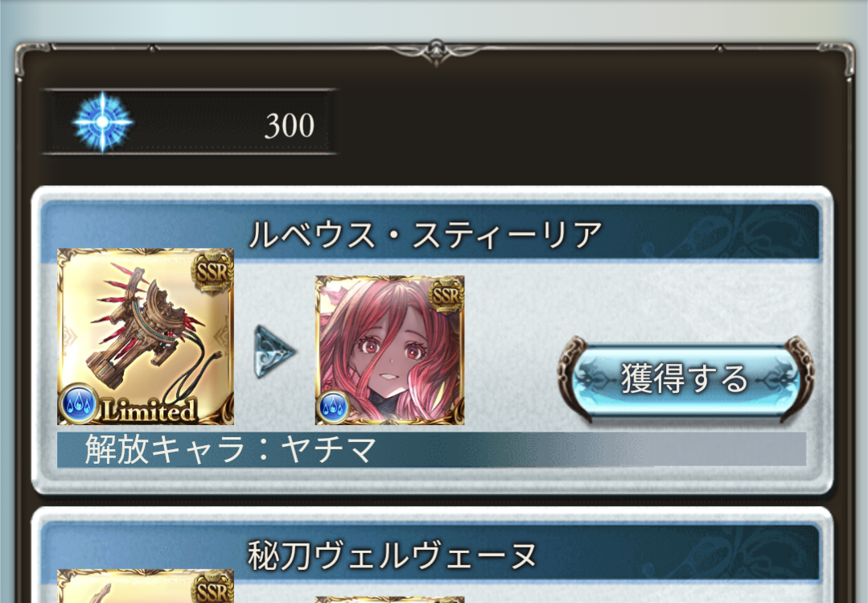The width and height of the screenshot is (868, 603).
Task: Click the blue cerulean spark icon
Action: [x=102, y=122]
